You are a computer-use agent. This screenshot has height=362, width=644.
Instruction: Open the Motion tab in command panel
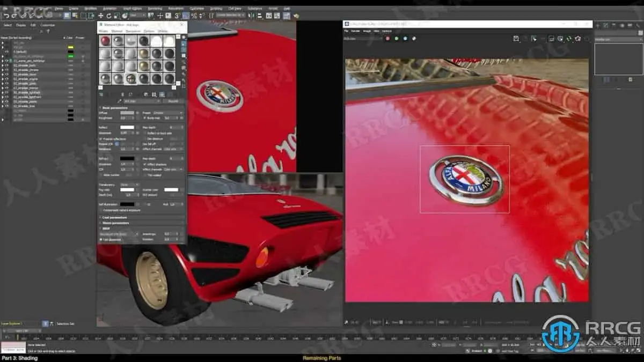(x=622, y=25)
